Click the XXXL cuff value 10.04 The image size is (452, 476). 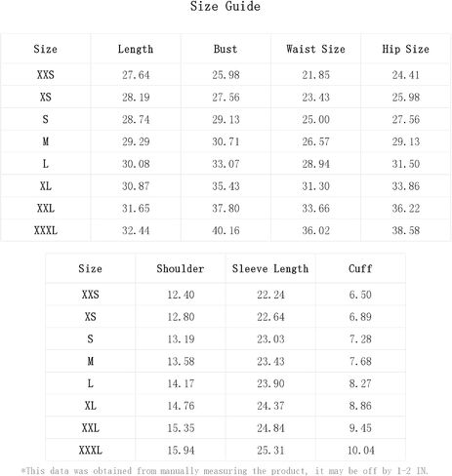(361, 451)
